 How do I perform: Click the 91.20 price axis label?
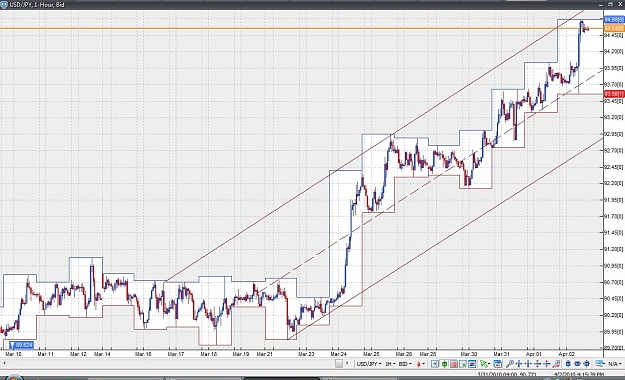point(613,249)
